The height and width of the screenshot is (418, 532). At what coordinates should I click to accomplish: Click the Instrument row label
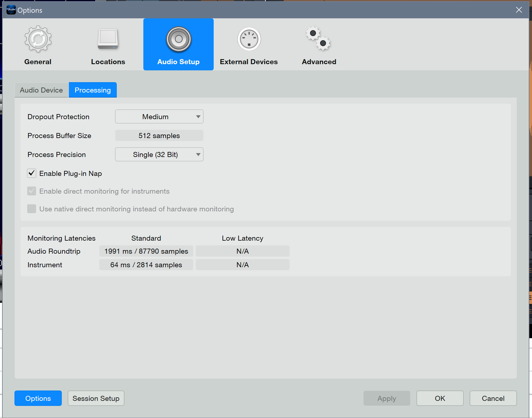click(45, 265)
